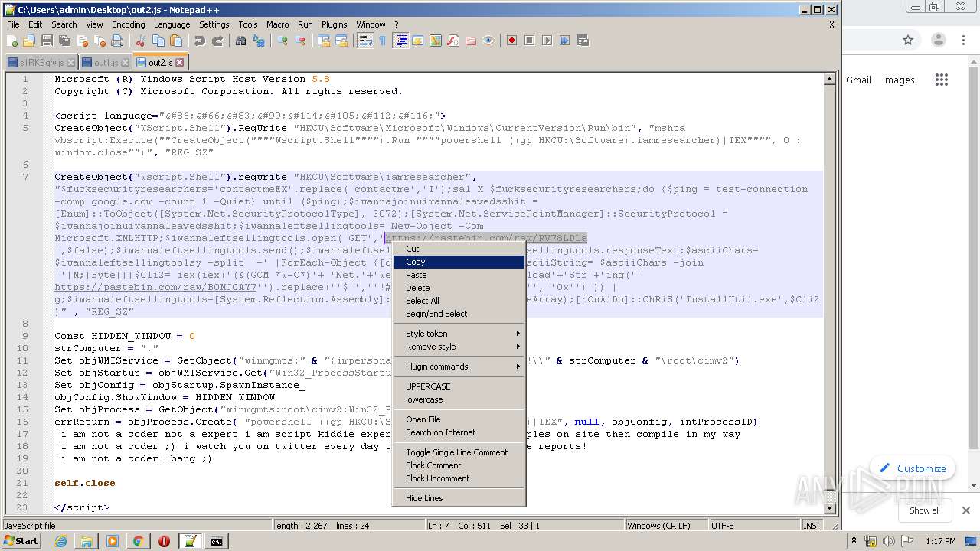Click the Print toolbar icon
Viewport: 980px width, 551px height.
tap(117, 41)
